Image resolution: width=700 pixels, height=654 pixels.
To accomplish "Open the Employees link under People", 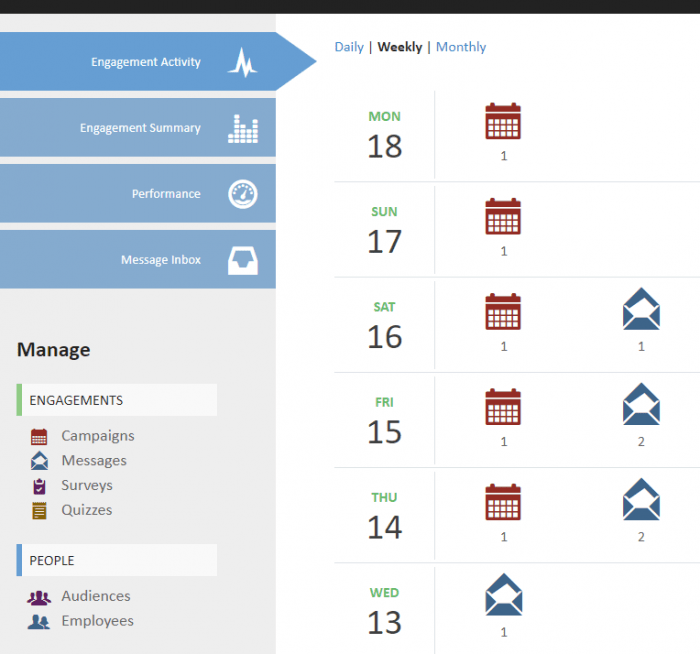I will 97,621.
